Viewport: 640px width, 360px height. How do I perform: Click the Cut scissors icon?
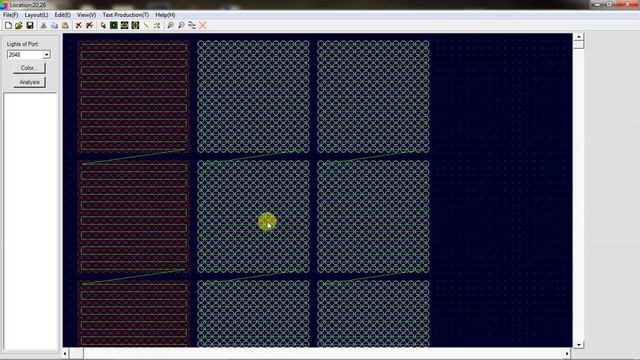(44, 25)
